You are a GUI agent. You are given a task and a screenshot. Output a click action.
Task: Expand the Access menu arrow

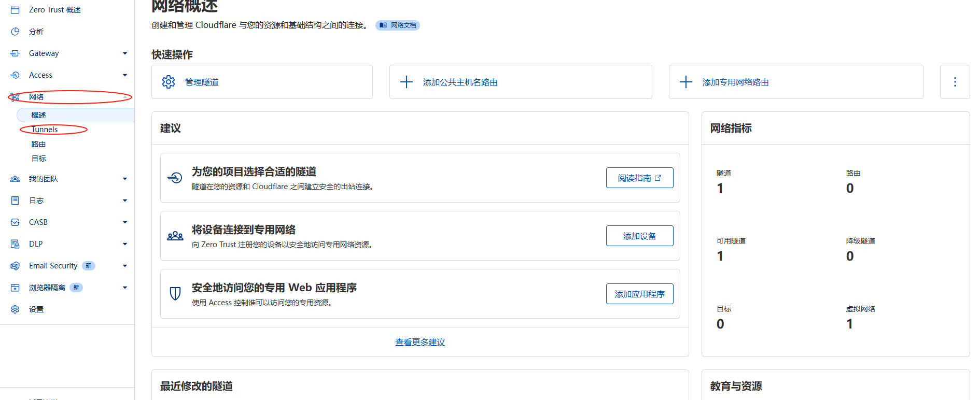coord(125,75)
